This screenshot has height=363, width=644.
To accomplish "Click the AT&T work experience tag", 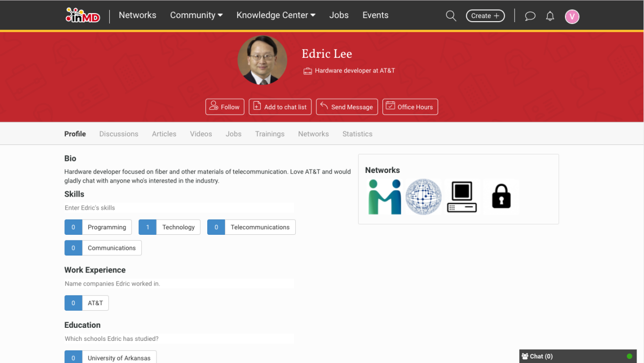I will tap(87, 303).
